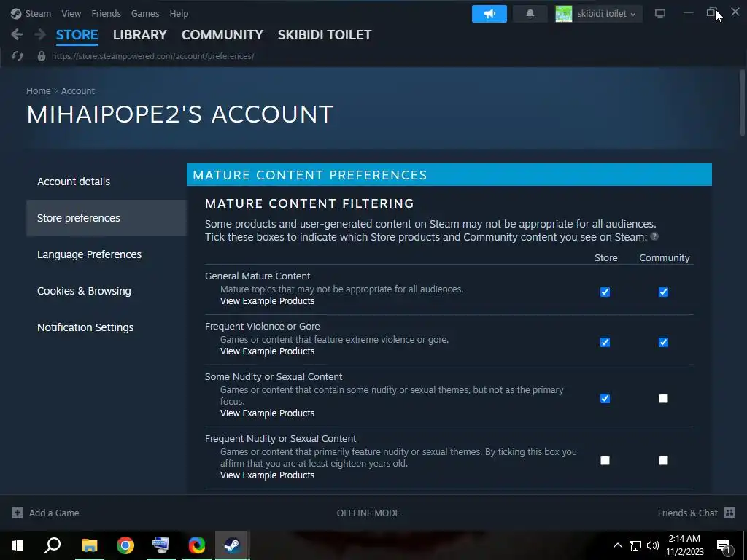Uncheck General Mature Content Store box
This screenshot has height=560, width=747.
click(x=605, y=292)
